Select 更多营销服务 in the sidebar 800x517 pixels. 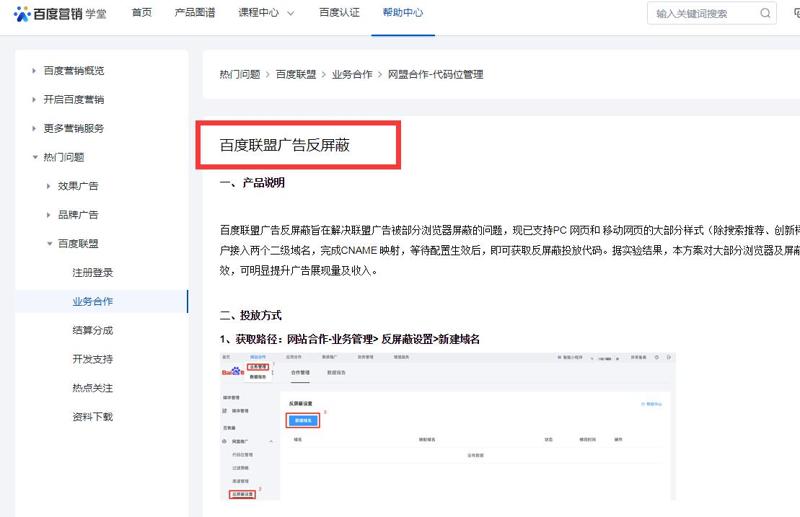pyautogui.click(x=74, y=129)
